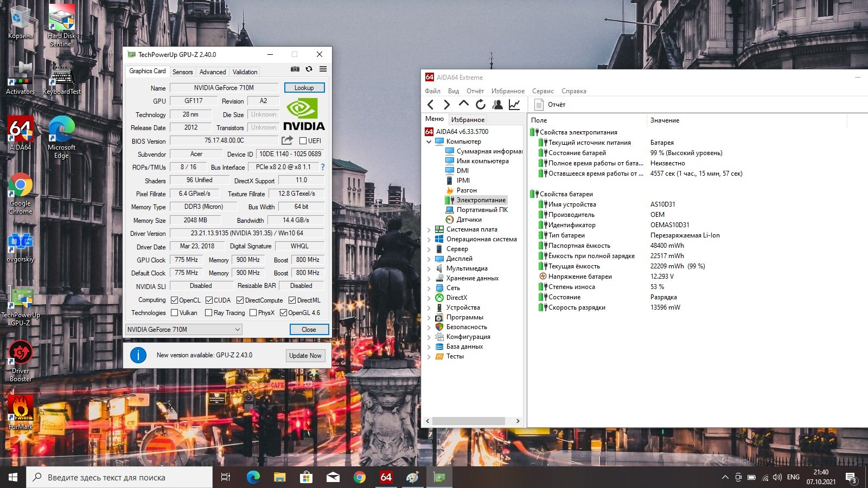The width and height of the screenshot is (868, 488).
Task: Open the NVIDIA GeForce 710M GPU dropdown
Action: [x=183, y=330]
